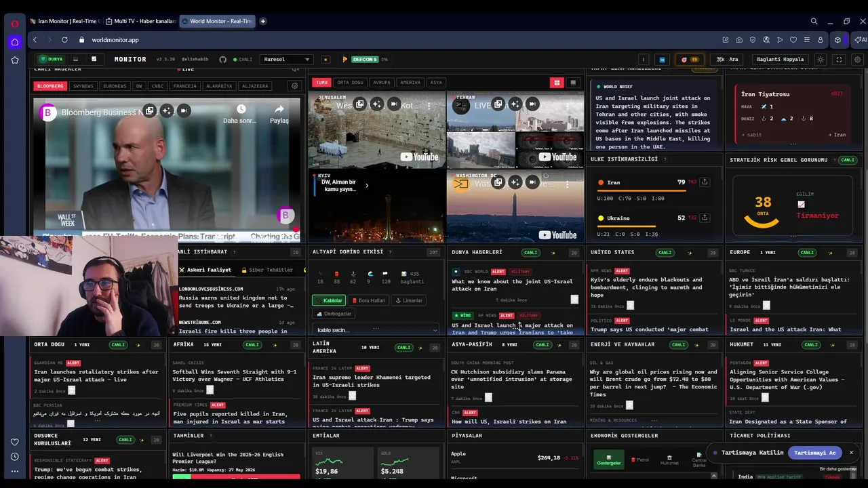Open live news panel settings gear
Viewport: 868px width, 488px height.
click(294, 86)
